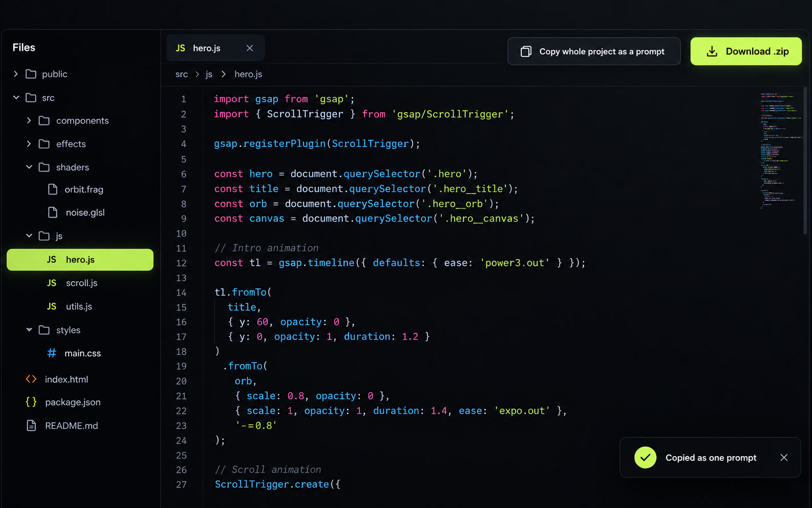The image size is (812, 508).
Task: Click the editor vertical scrollbar
Action: [x=805, y=161]
